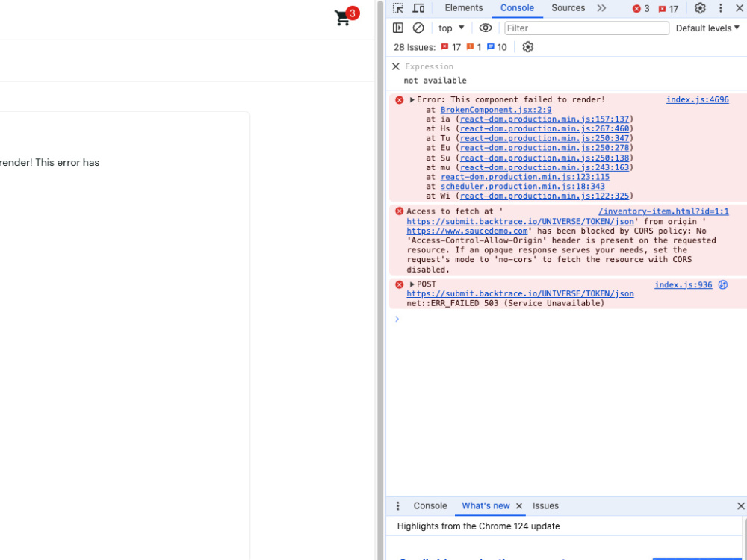Click 'net::ERR_FAILED 503 (Service Unavailable)' text
Screen dimensions: 747x560
click(x=505, y=303)
